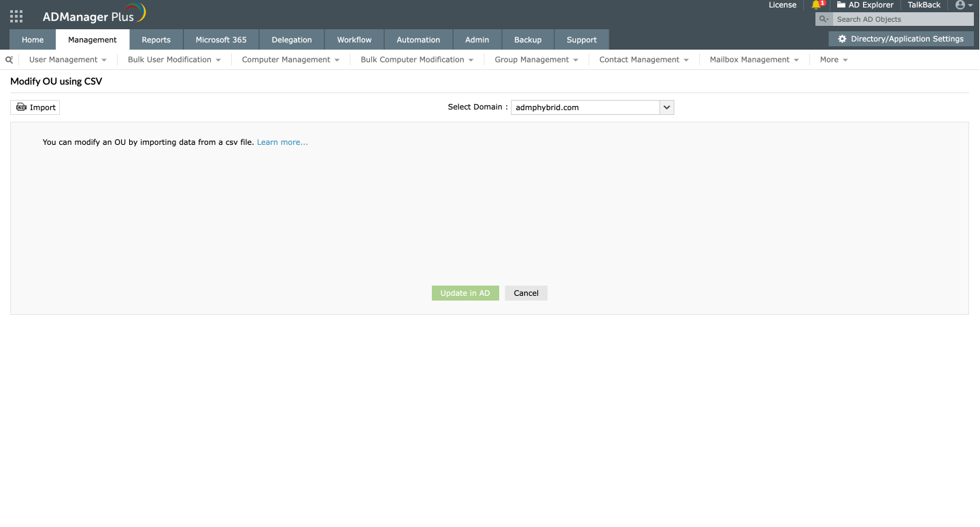This screenshot has width=980, height=527.
Task: Open the More dropdown menu
Action: click(x=834, y=60)
